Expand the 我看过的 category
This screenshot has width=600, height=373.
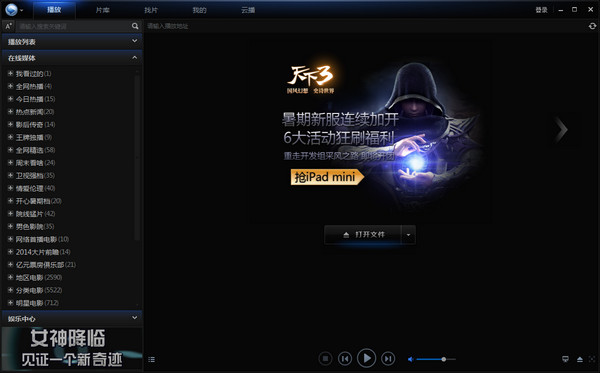click(10, 73)
